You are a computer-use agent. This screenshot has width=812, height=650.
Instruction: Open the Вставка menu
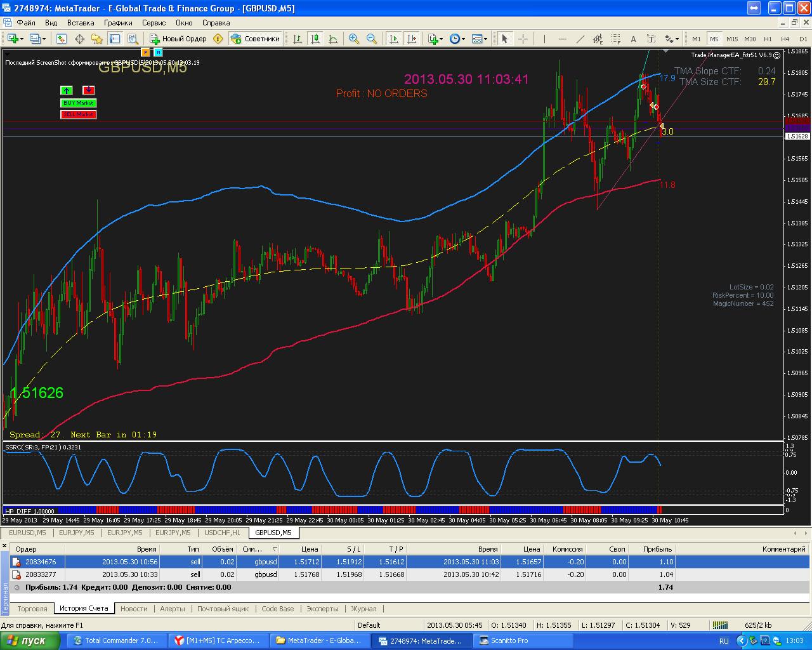(x=81, y=23)
